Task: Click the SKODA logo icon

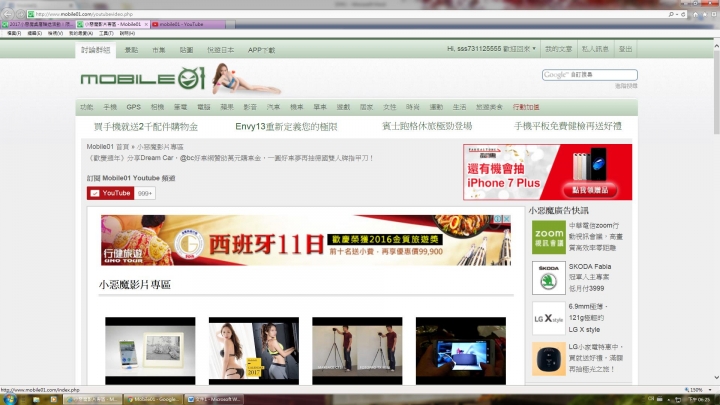Action: 549,278
